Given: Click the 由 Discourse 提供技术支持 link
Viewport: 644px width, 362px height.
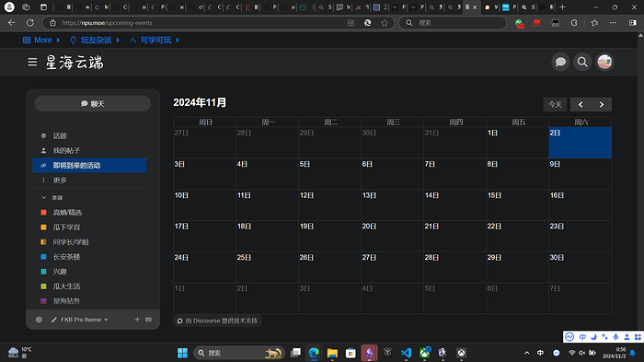Looking at the screenshot, I should pyautogui.click(x=217, y=321).
